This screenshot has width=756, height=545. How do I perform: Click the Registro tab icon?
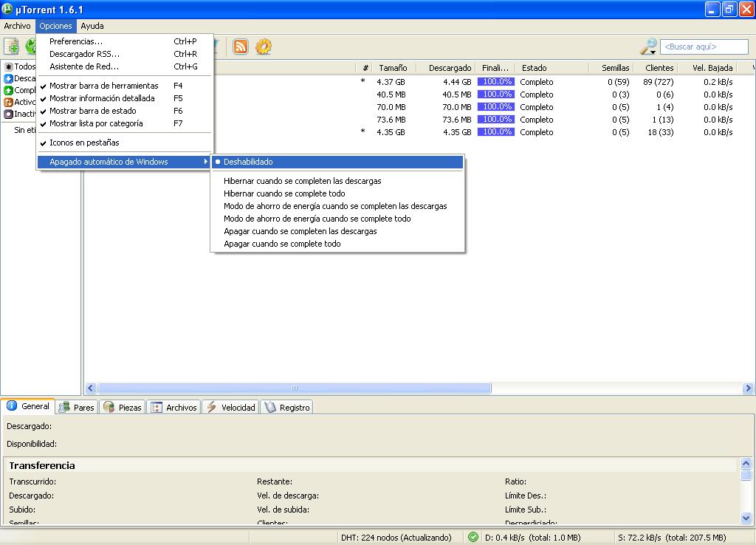(270, 407)
